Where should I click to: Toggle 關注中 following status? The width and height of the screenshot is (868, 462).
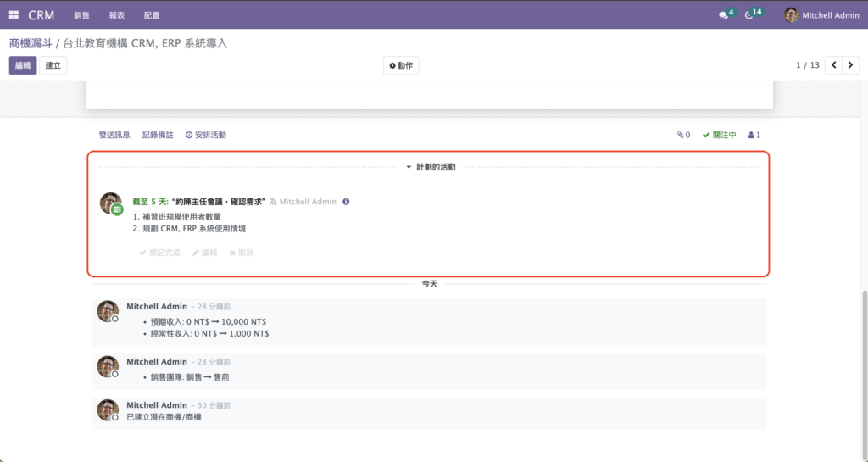720,135
